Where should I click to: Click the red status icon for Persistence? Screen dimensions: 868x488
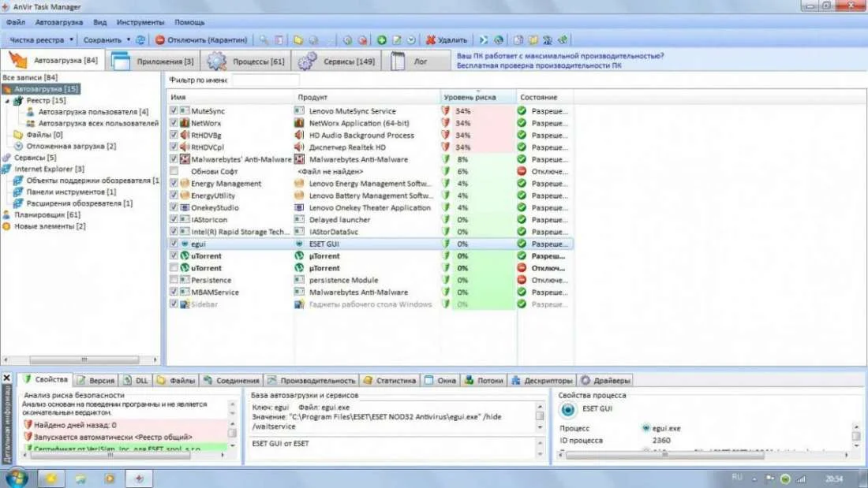click(x=522, y=280)
